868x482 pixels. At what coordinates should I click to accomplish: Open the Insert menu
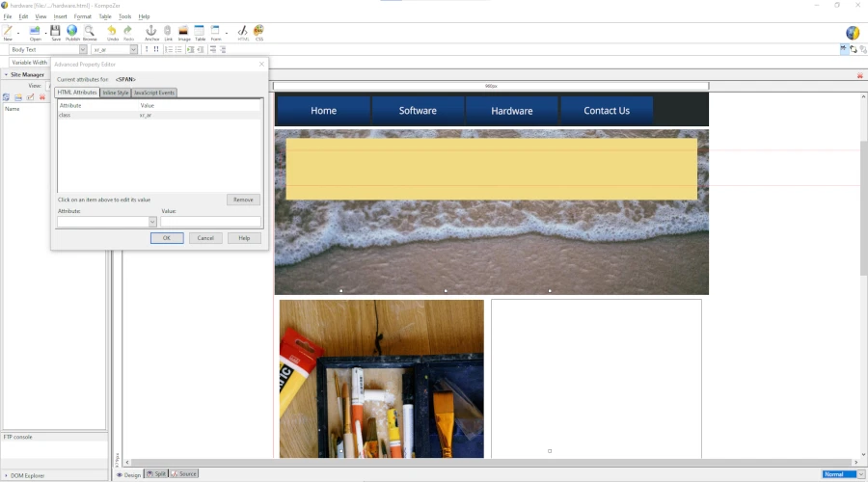(x=61, y=16)
